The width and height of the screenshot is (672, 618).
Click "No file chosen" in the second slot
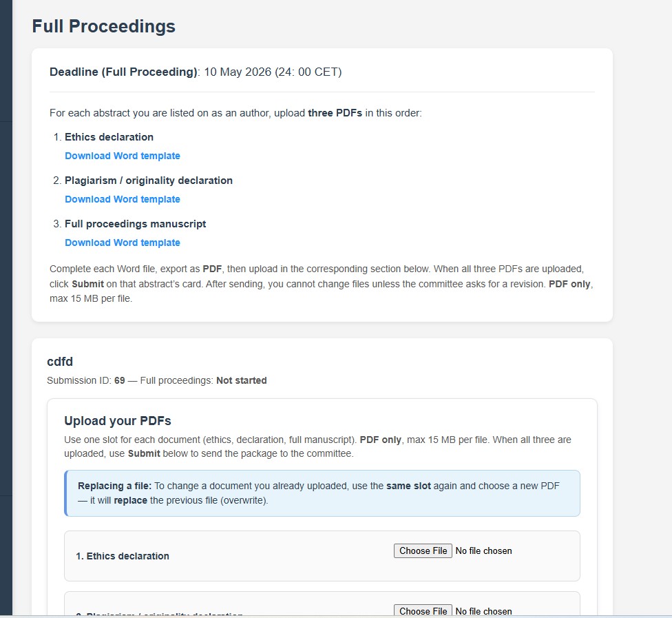click(483, 610)
